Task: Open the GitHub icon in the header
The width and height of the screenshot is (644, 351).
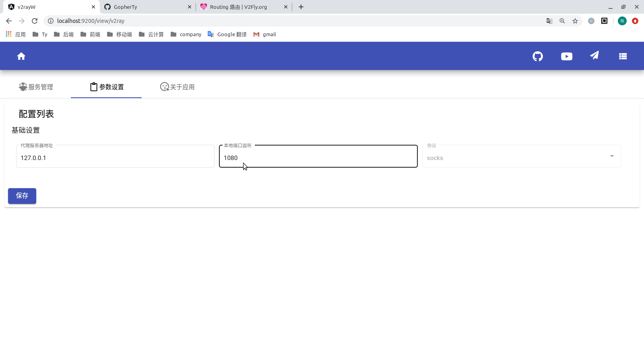Action: coord(538,56)
